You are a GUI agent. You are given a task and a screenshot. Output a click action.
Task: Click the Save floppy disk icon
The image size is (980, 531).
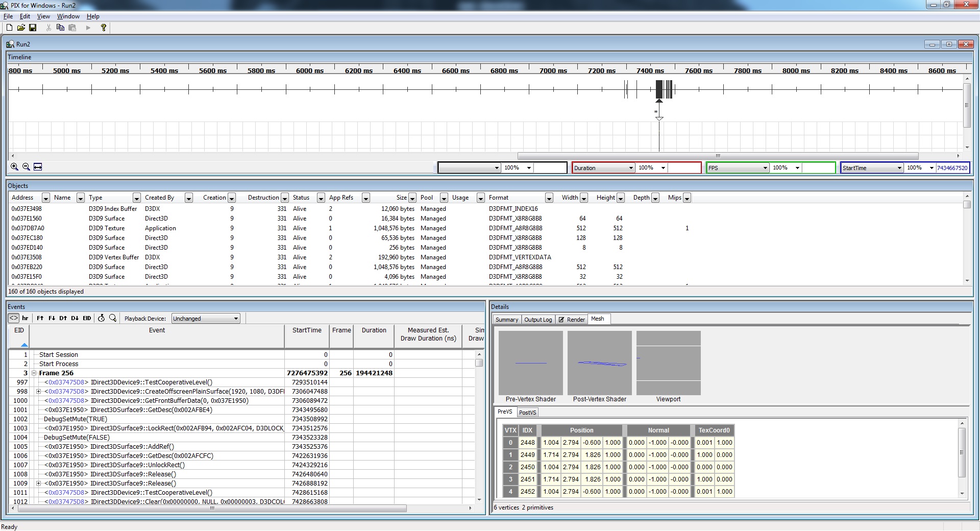point(33,28)
